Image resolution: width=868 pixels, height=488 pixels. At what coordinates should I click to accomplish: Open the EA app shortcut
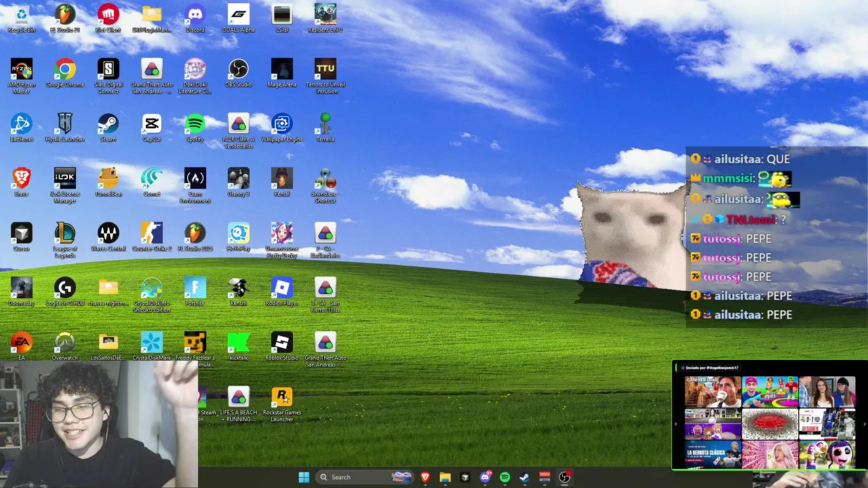click(x=21, y=346)
